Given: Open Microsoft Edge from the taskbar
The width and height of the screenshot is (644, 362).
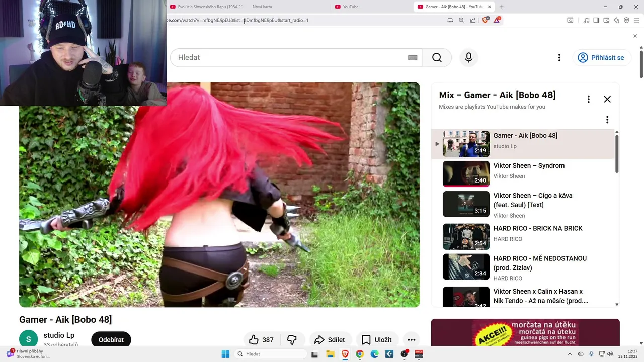Looking at the screenshot, I should tap(374, 354).
